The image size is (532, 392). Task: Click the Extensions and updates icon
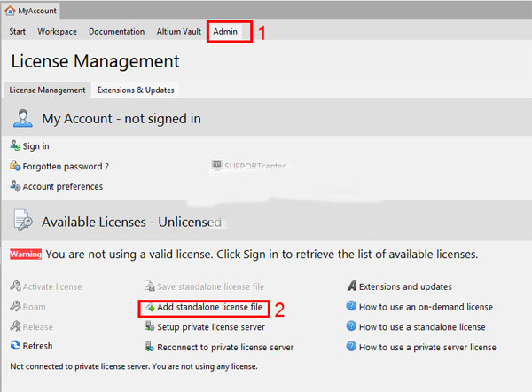click(352, 286)
